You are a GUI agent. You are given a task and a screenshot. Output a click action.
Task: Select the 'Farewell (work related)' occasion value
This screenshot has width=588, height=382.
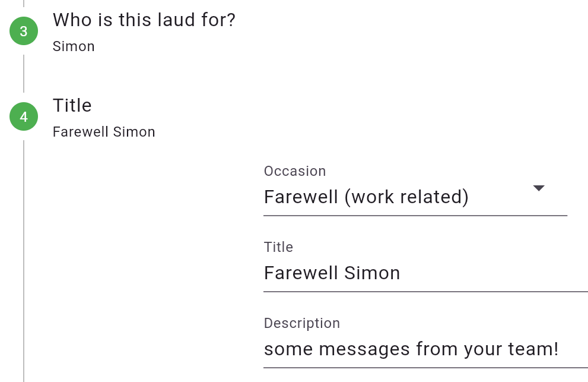pyautogui.click(x=366, y=197)
